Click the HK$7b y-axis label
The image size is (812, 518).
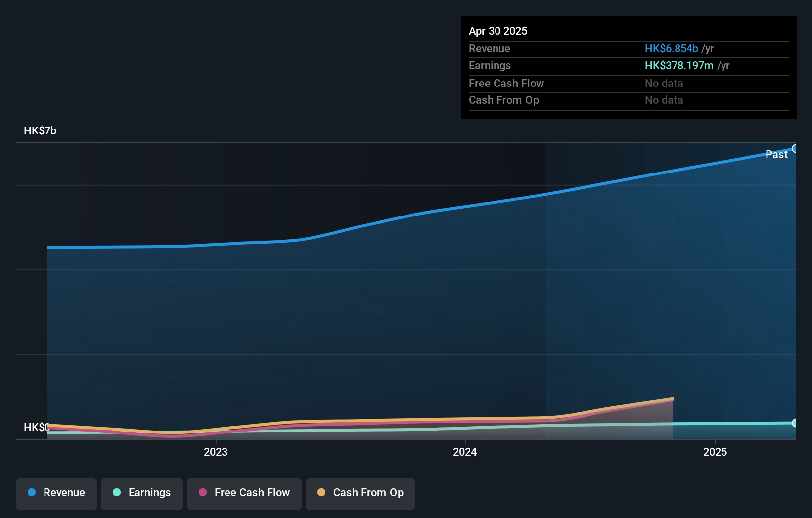pos(40,130)
